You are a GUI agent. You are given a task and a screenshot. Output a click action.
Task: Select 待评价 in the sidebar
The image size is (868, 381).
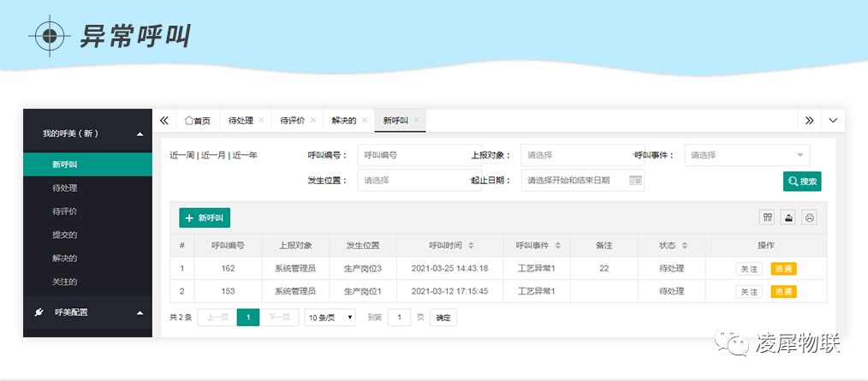(65, 211)
